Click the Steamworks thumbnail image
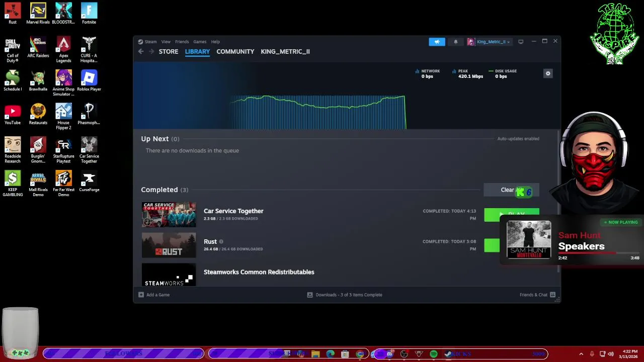This screenshot has height=362, width=644. [x=169, y=275]
